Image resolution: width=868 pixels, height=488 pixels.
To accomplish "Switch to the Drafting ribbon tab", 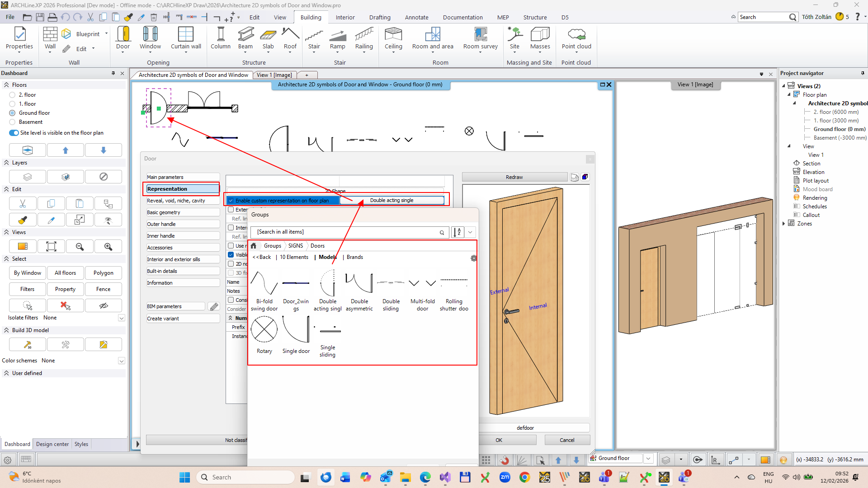I will (379, 17).
